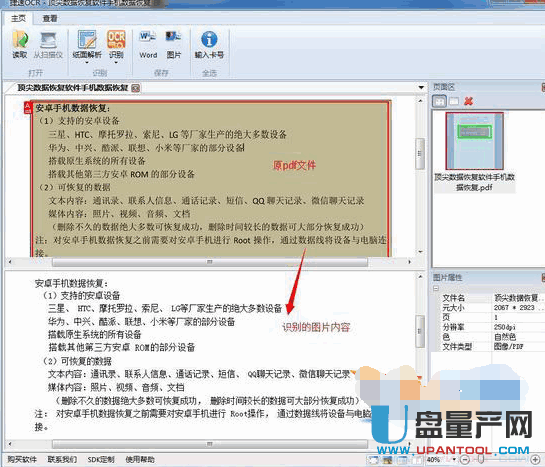
Task: Click the zoom slider handle
Action: tap(480, 459)
